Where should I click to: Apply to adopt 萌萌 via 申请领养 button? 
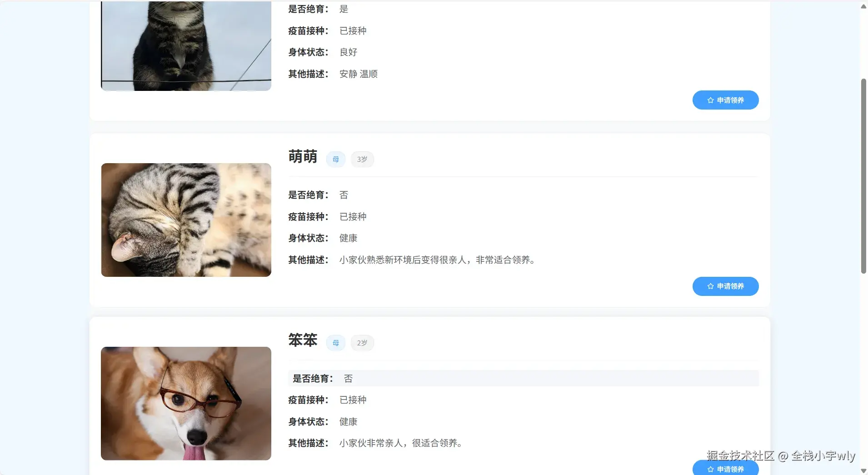coord(725,286)
